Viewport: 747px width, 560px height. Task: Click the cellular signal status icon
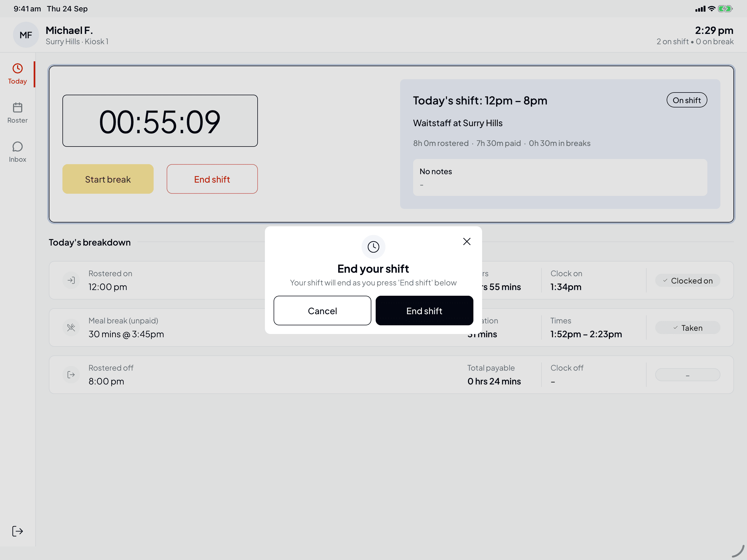point(700,9)
